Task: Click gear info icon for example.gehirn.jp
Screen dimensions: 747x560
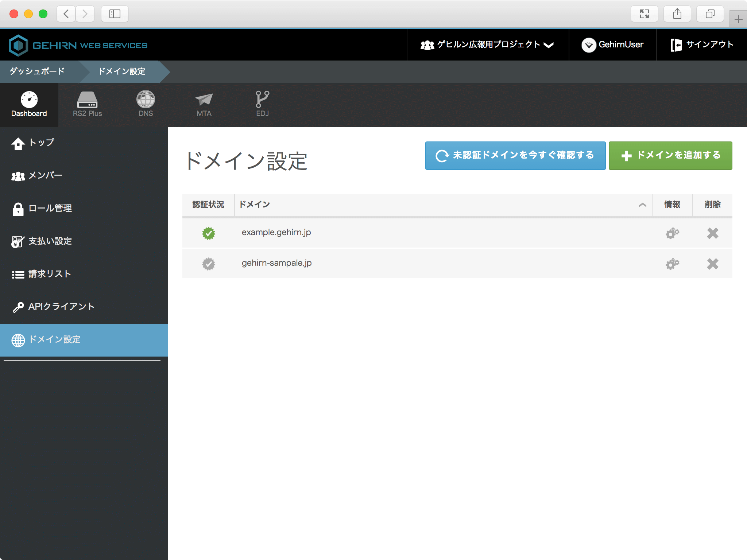Action: pyautogui.click(x=672, y=233)
